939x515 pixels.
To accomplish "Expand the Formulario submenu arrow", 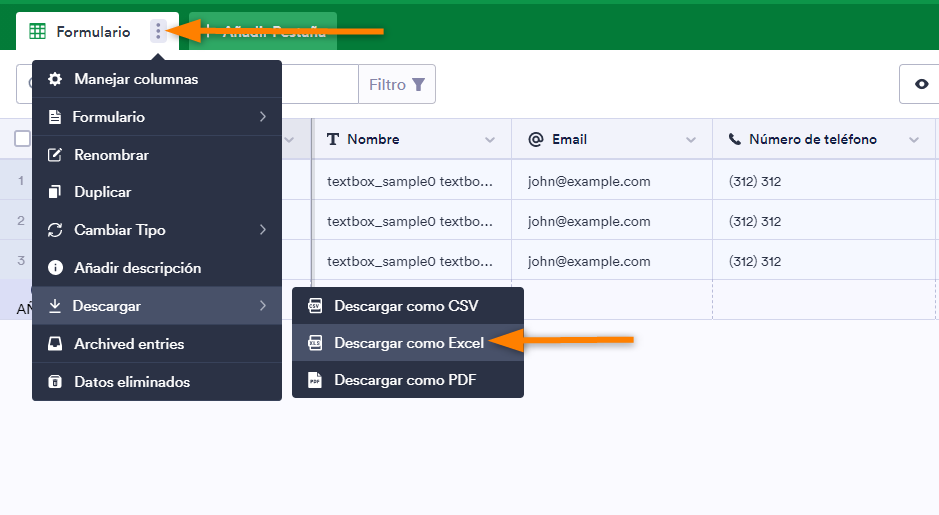I will 263,117.
